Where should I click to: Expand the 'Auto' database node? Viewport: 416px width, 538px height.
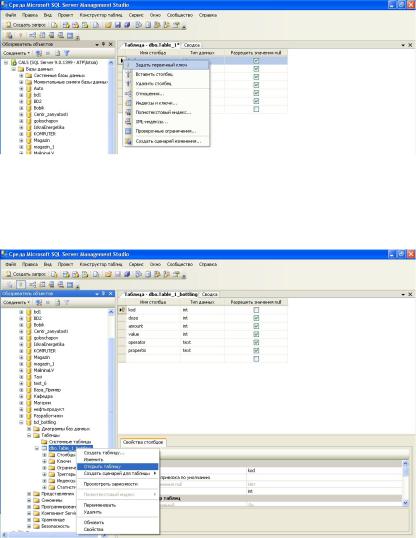pyautogui.click(x=21, y=89)
